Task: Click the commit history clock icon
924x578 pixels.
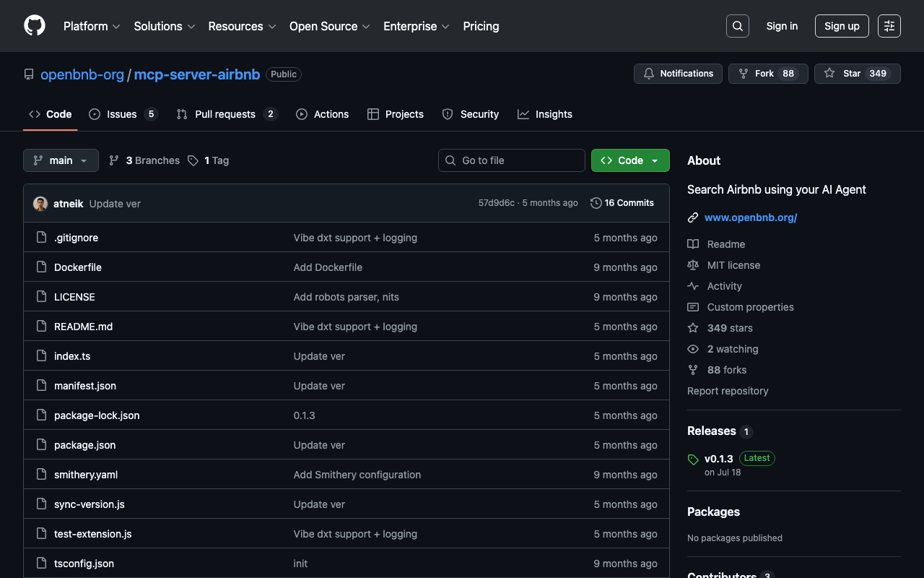Action: pos(596,203)
